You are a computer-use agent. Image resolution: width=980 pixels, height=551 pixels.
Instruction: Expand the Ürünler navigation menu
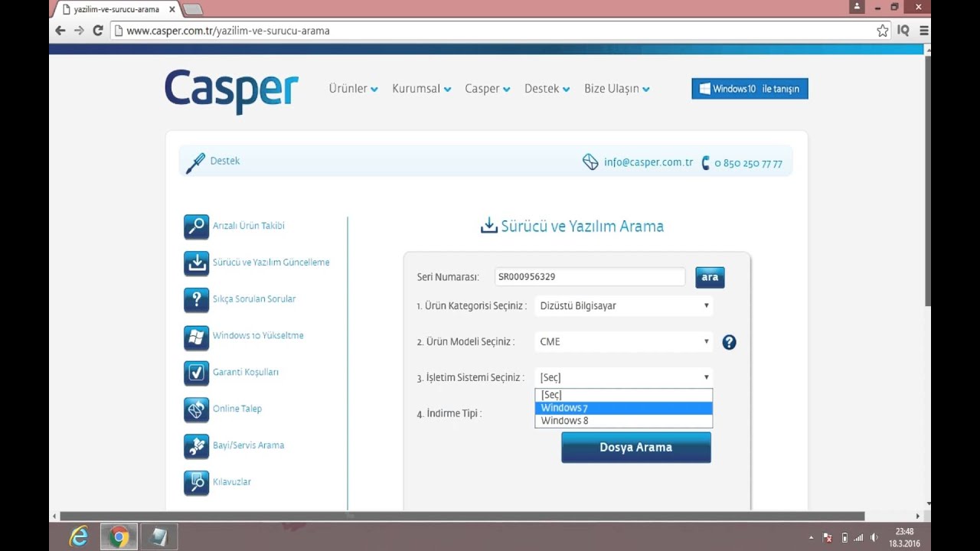[x=353, y=89]
